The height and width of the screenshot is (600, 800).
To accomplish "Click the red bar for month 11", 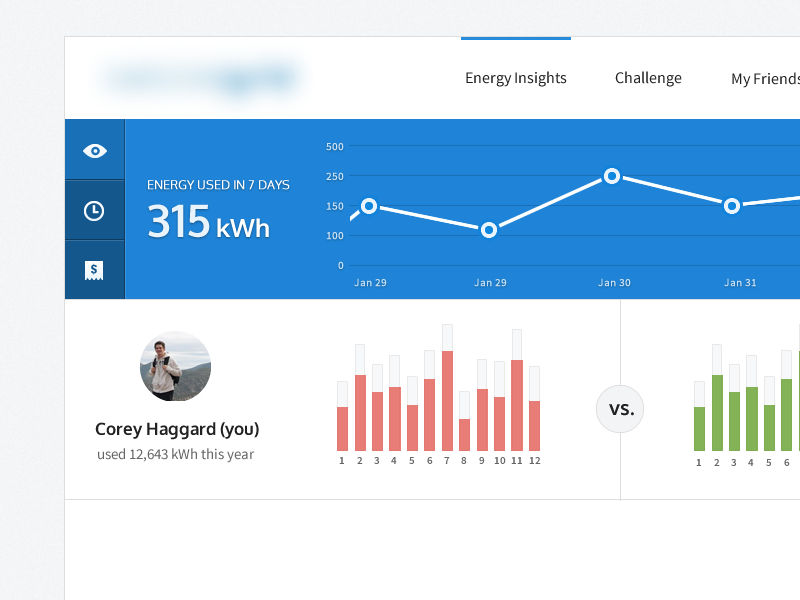I will click(x=517, y=405).
